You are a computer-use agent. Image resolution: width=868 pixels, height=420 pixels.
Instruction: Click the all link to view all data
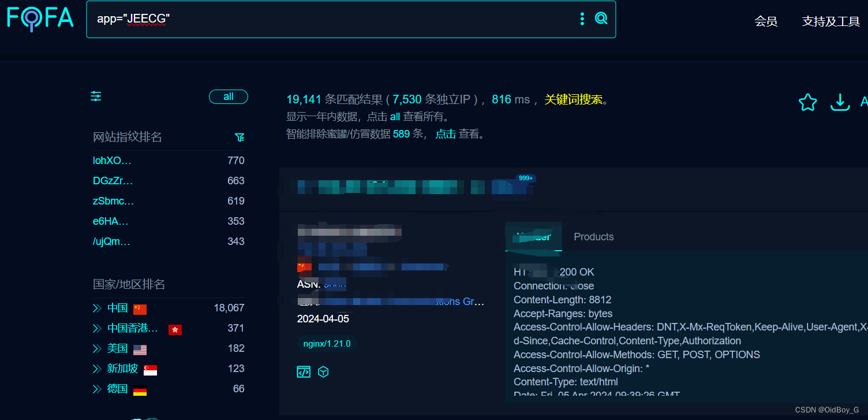(395, 117)
